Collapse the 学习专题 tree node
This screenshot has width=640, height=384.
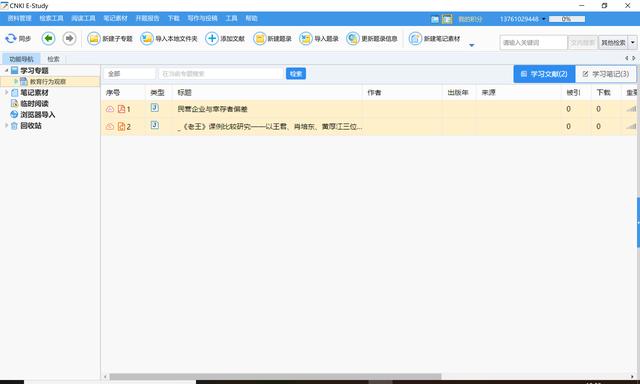pyautogui.click(x=7, y=71)
